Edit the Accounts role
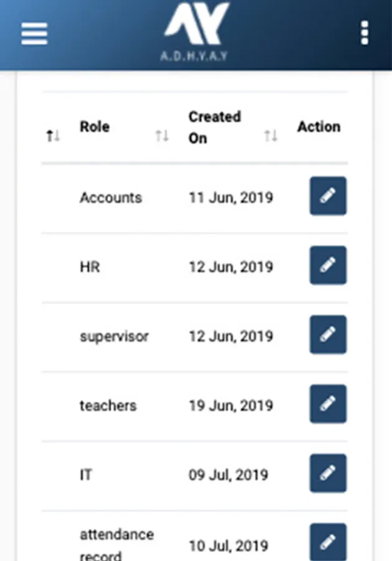The height and width of the screenshot is (561, 392). point(328,196)
